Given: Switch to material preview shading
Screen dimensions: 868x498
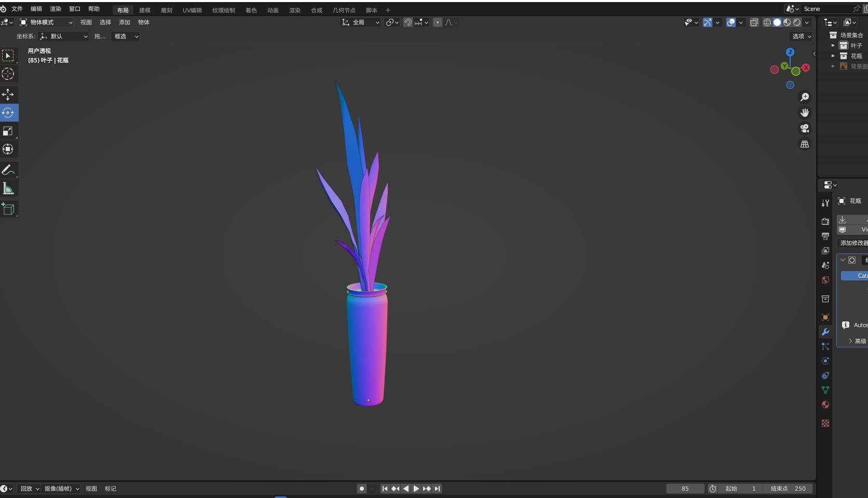Looking at the screenshot, I should tap(787, 22).
